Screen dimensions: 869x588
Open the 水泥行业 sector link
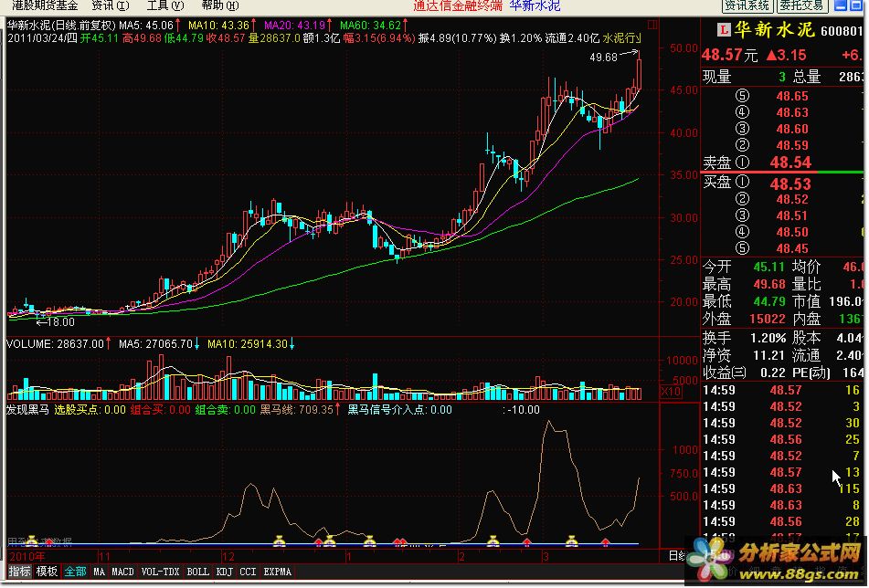(621, 38)
